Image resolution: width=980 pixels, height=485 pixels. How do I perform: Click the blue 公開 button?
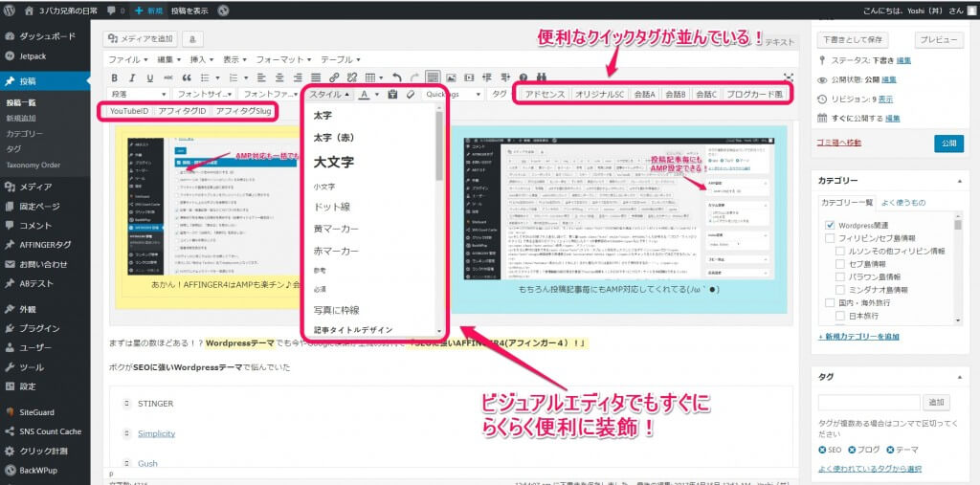pos(948,143)
